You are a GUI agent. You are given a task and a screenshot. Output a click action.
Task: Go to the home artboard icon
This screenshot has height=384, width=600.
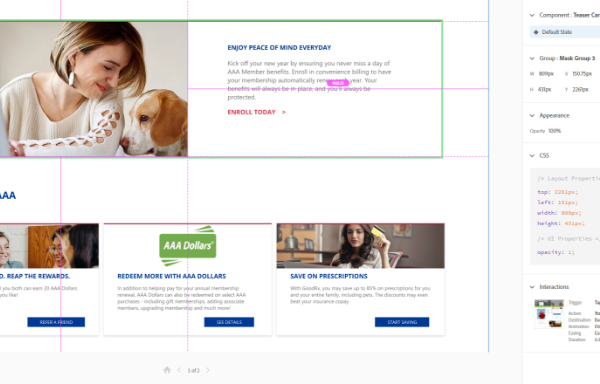(x=167, y=370)
